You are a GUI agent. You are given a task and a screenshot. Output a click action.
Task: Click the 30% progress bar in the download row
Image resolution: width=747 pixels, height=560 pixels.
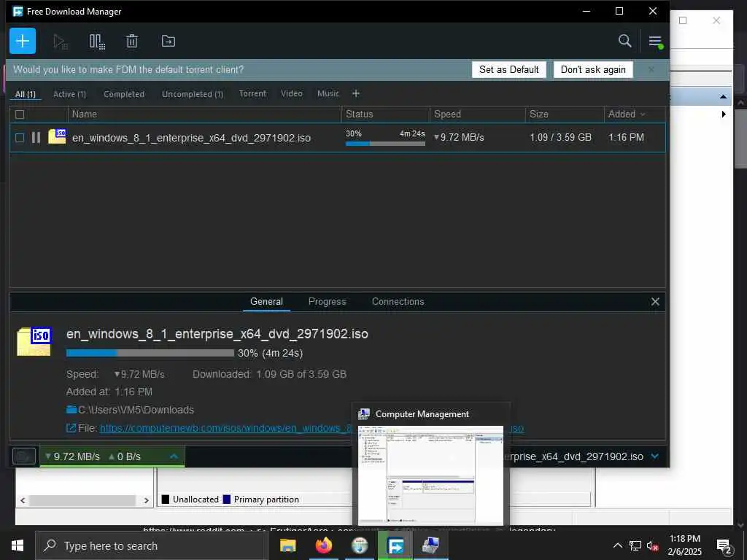pyautogui.click(x=385, y=144)
